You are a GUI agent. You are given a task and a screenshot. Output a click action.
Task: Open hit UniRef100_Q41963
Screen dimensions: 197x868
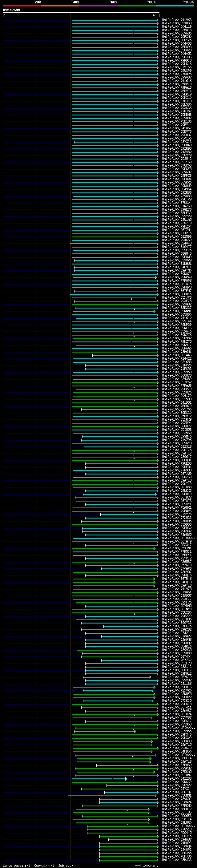tap(176, 20)
